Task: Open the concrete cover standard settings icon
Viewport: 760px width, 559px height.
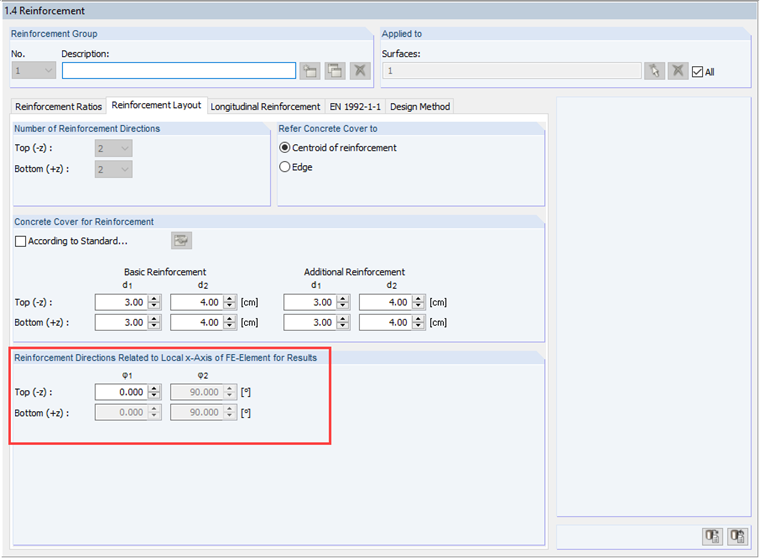Action: 181,240
